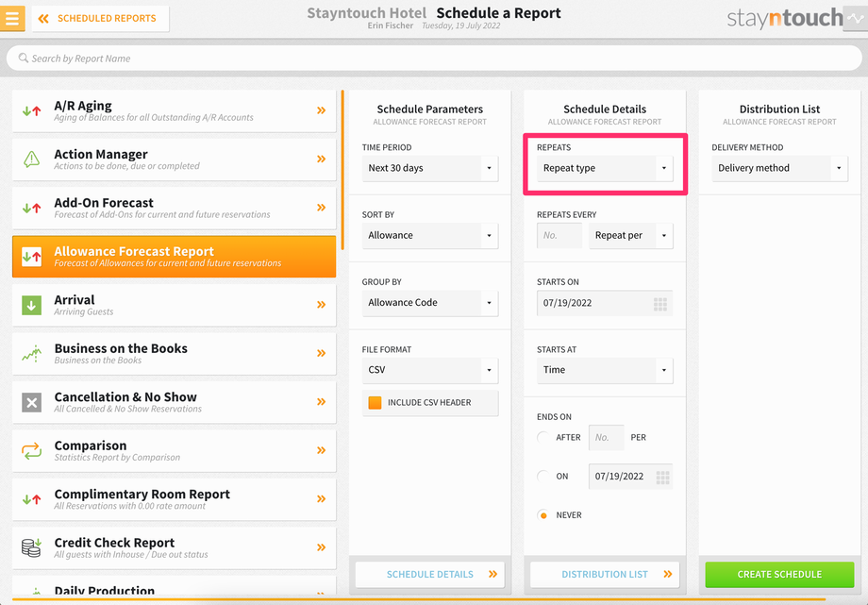Open the Repeat type dropdown
Screen dimensions: 868x605
(x=605, y=168)
